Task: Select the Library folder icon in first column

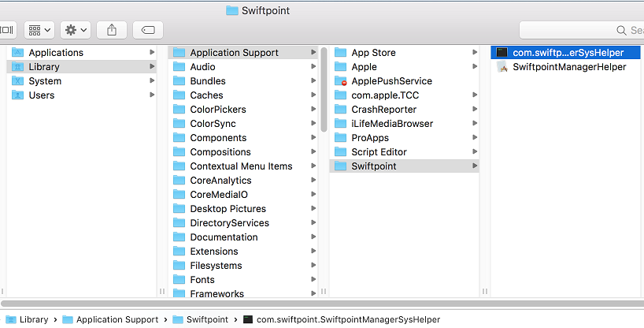Action: pos(17,67)
